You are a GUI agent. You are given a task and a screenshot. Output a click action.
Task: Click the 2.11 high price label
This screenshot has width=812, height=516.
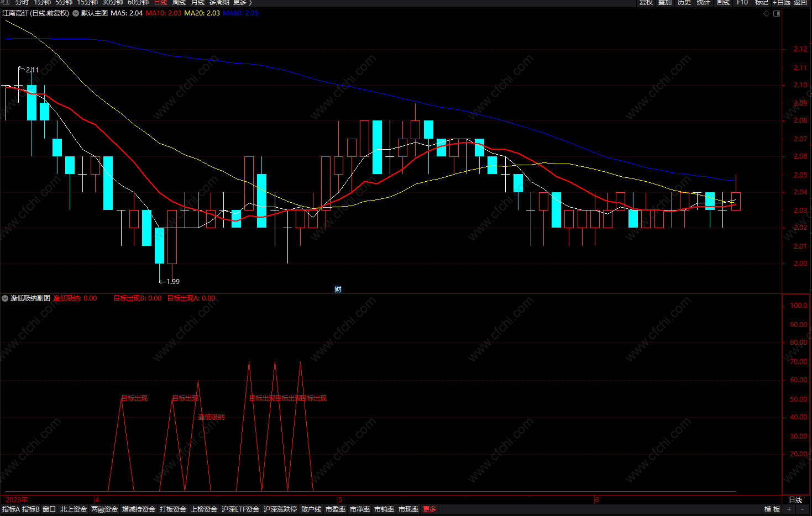(32, 70)
